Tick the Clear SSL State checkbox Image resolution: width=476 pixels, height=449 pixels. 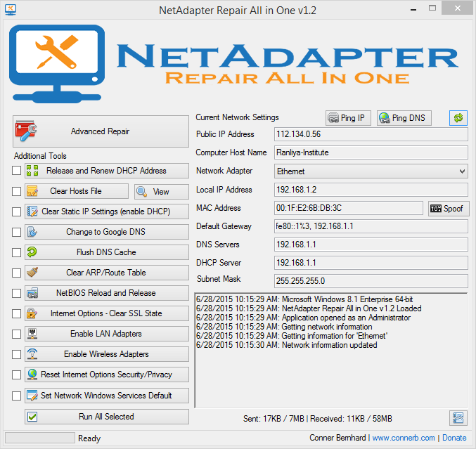tap(16, 313)
